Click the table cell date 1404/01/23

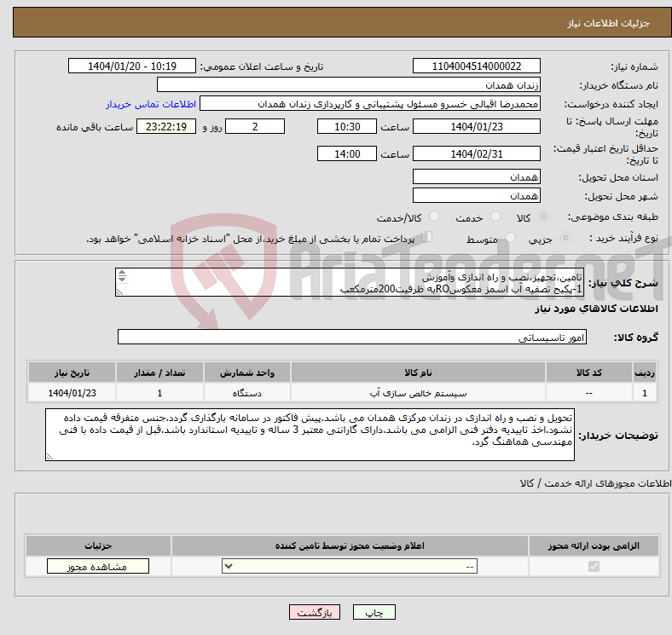coord(72,392)
